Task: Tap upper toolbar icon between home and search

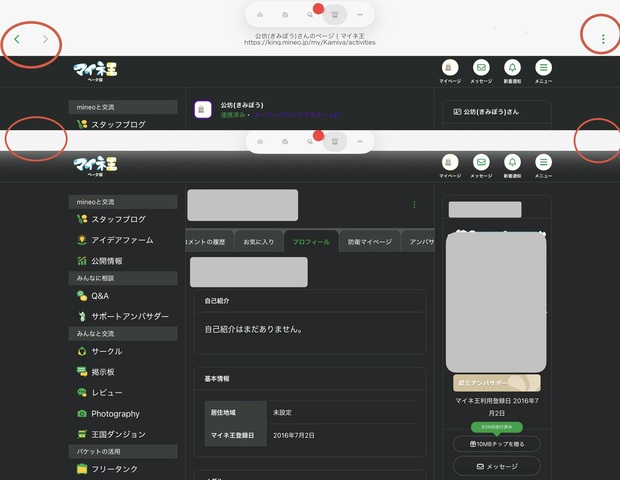Action: [285, 15]
